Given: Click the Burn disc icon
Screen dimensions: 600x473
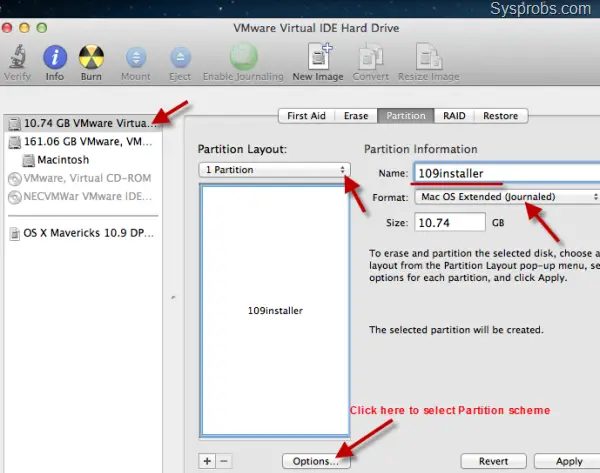Looking at the screenshot, I should pyautogui.click(x=91, y=57).
